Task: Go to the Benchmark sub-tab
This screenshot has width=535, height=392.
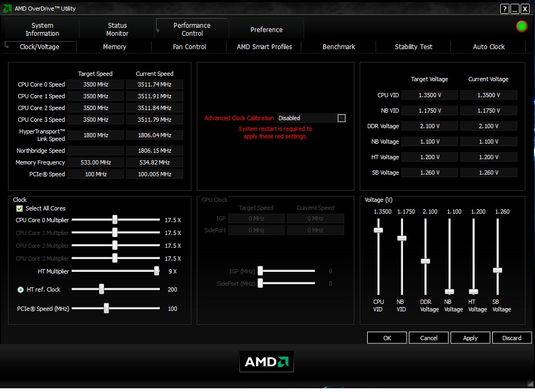Action: click(x=339, y=46)
